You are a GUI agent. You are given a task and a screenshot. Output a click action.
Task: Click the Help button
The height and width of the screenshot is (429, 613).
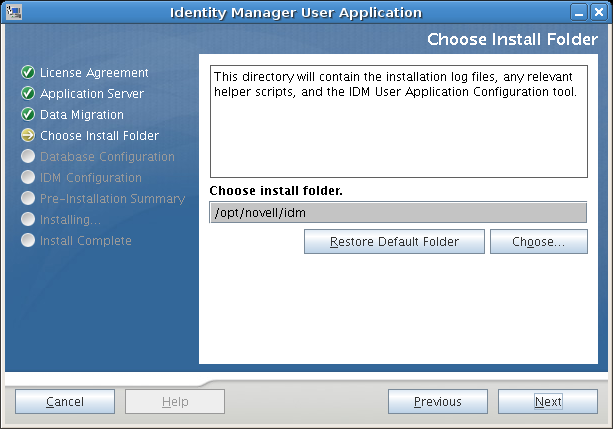pyautogui.click(x=175, y=402)
